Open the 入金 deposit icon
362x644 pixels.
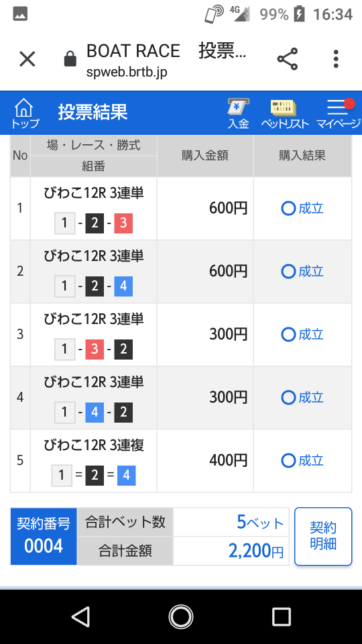click(x=238, y=113)
